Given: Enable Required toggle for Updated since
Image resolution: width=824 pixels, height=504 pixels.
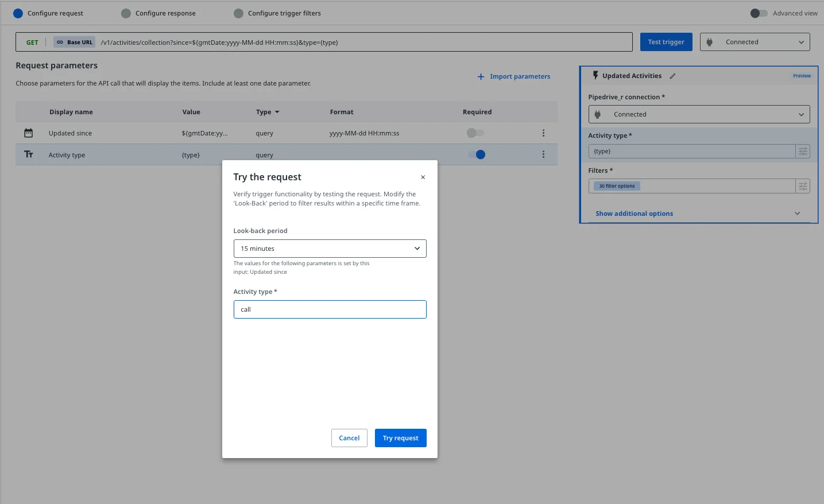Looking at the screenshot, I should point(475,133).
